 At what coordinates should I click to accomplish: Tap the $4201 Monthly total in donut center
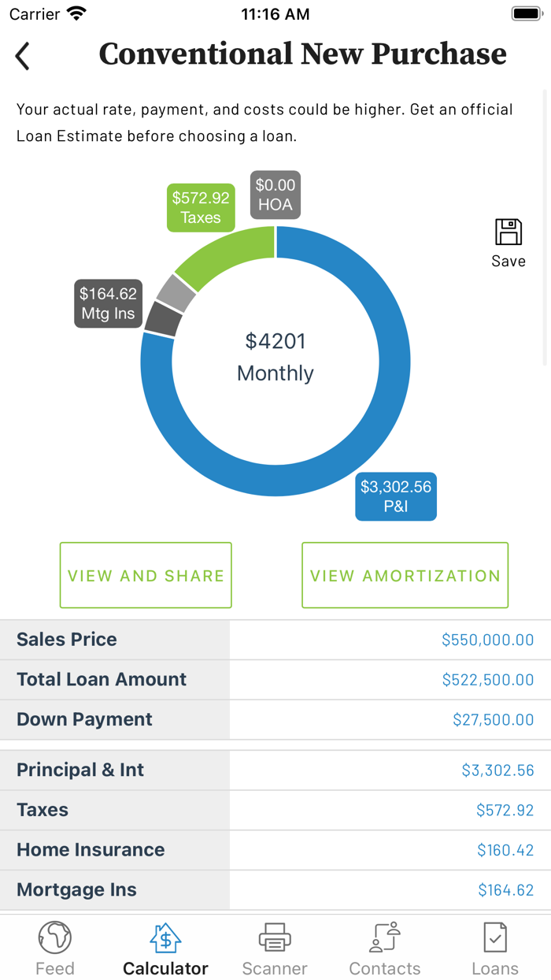click(275, 357)
